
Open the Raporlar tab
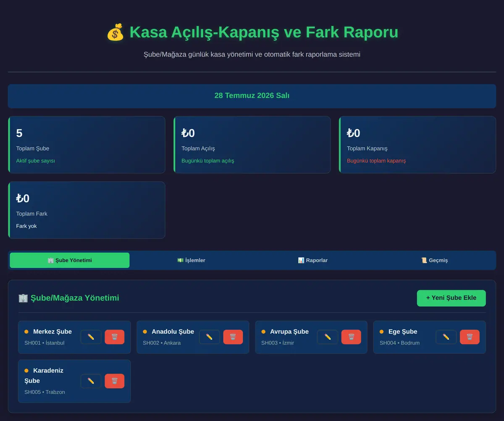click(x=312, y=260)
